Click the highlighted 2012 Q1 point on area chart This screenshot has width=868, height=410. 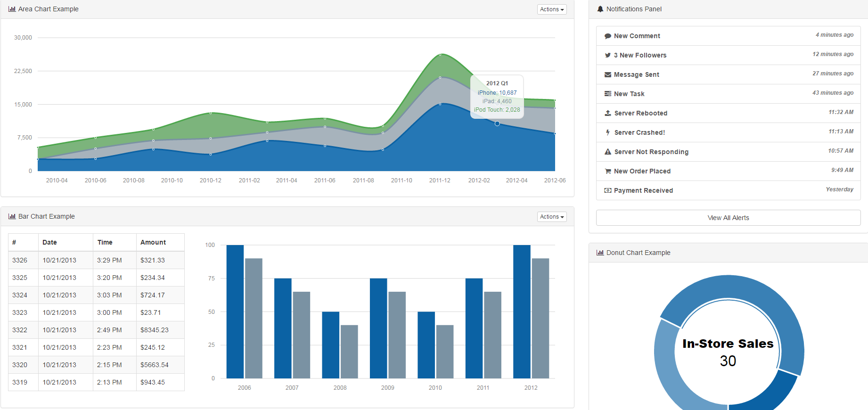coord(497,123)
